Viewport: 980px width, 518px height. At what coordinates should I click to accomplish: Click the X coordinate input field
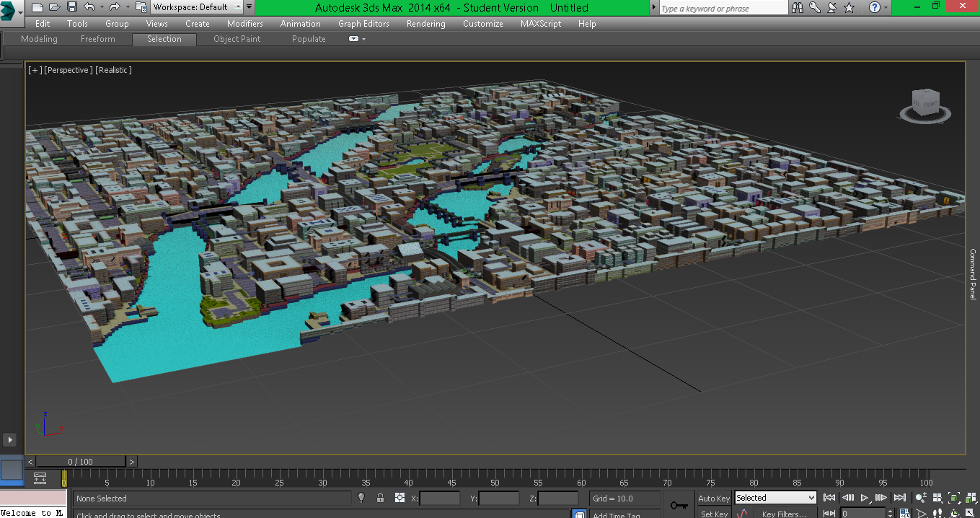coord(440,499)
